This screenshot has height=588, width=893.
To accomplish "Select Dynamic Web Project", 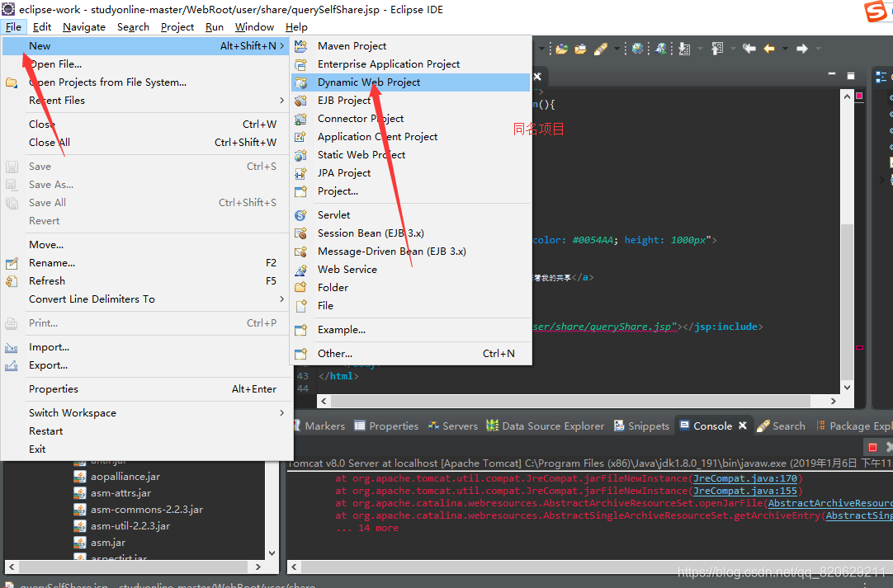I will coord(411,82).
